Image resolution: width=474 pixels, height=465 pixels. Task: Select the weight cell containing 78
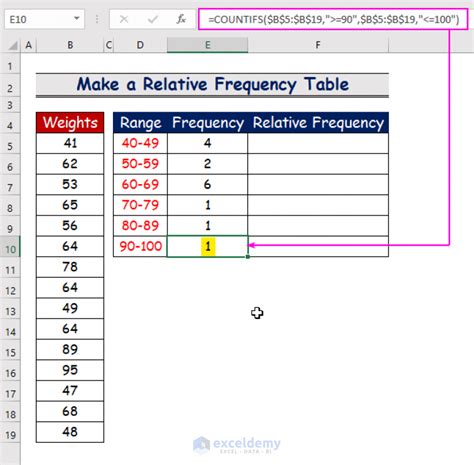[70, 267]
